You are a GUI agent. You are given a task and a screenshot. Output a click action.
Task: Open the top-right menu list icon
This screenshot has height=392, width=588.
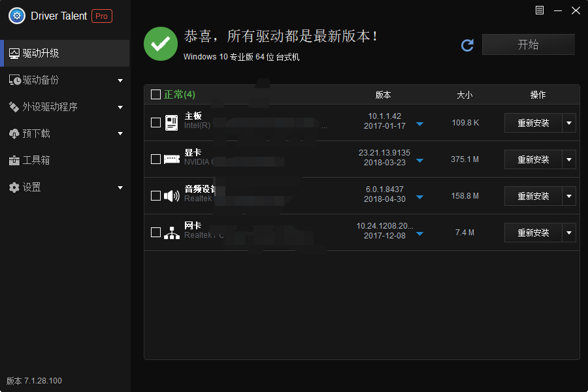(540, 10)
